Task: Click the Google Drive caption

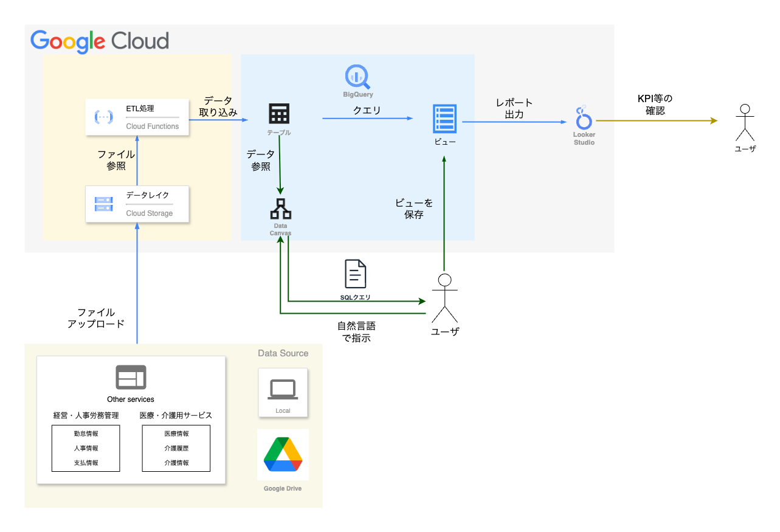Action: (x=283, y=488)
